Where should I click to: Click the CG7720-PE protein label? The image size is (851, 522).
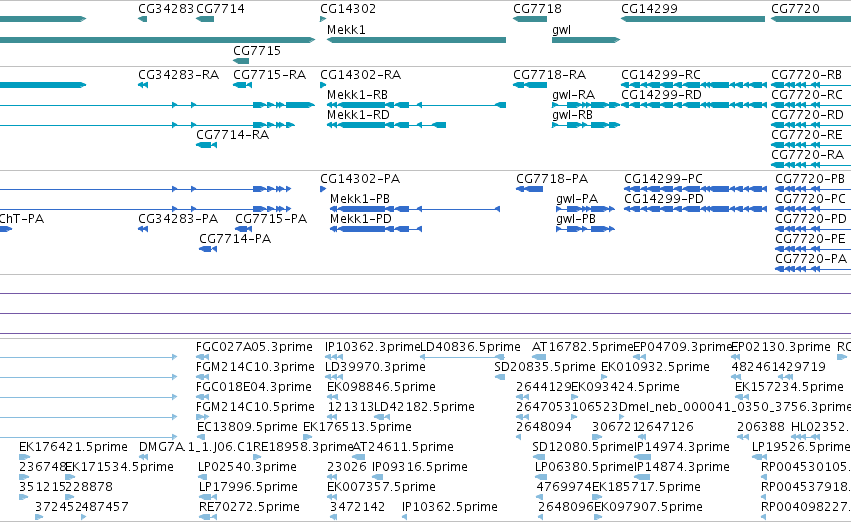pyautogui.click(x=810, y=239)
